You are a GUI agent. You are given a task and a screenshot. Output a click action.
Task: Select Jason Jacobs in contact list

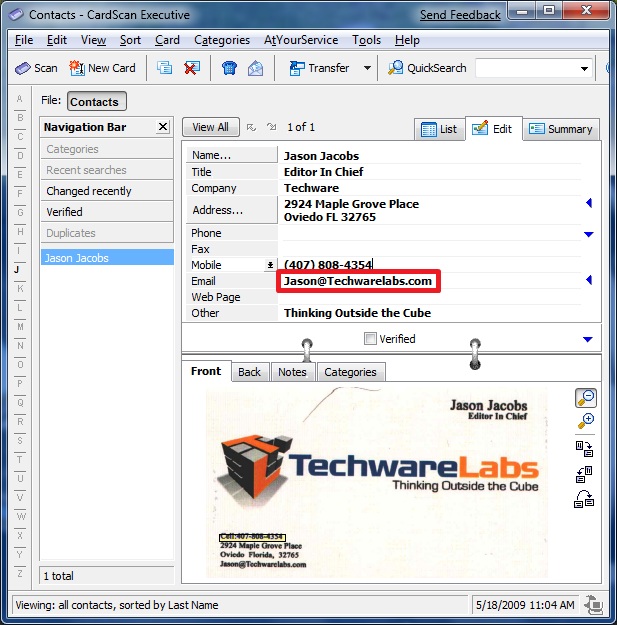[x=107, y=257]
